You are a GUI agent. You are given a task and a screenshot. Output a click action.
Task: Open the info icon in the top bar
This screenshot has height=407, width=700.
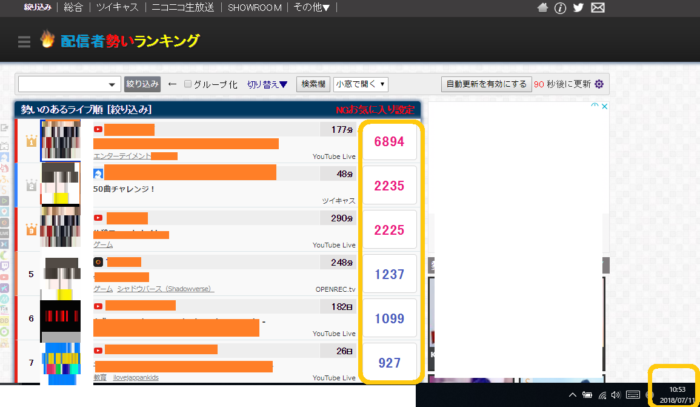point(560,8)
